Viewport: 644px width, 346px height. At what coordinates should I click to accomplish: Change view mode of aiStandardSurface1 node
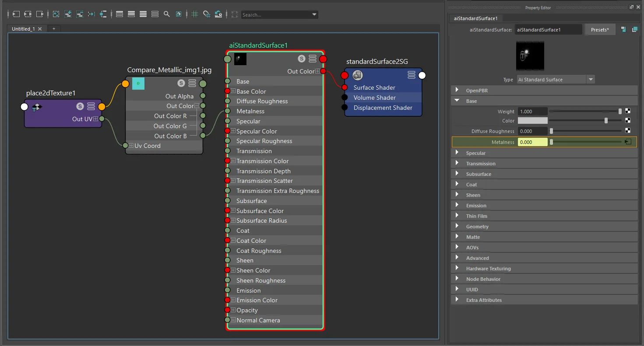click(x=313, y=59)
